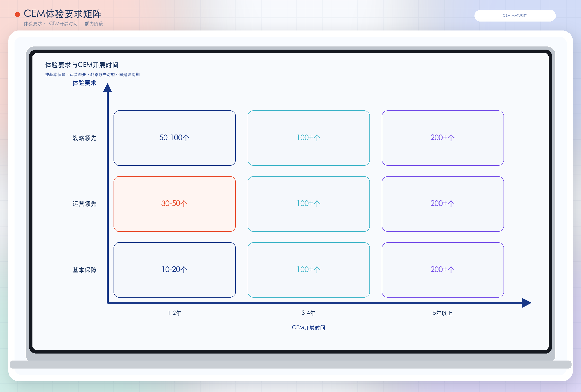Screen dimensions: 581x392
Task: Select the 200+个 cell in 运营领先 row
Action: [x=443, y=204]
